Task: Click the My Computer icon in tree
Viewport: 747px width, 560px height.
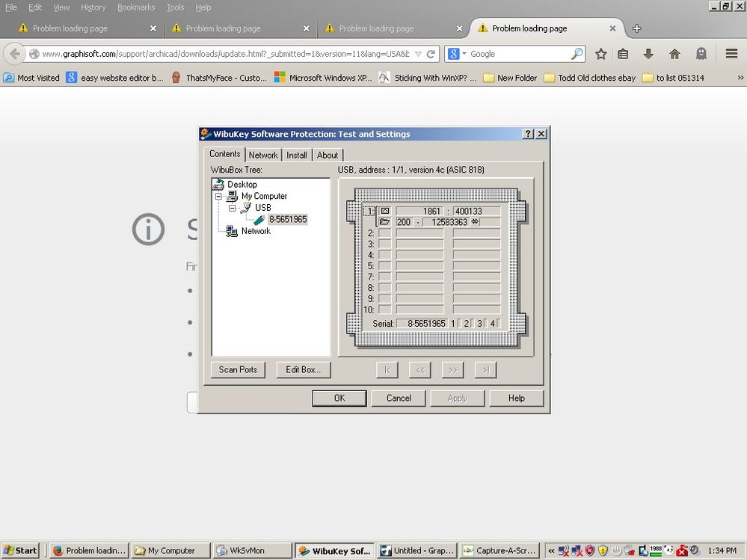Action: coord(232,196)
